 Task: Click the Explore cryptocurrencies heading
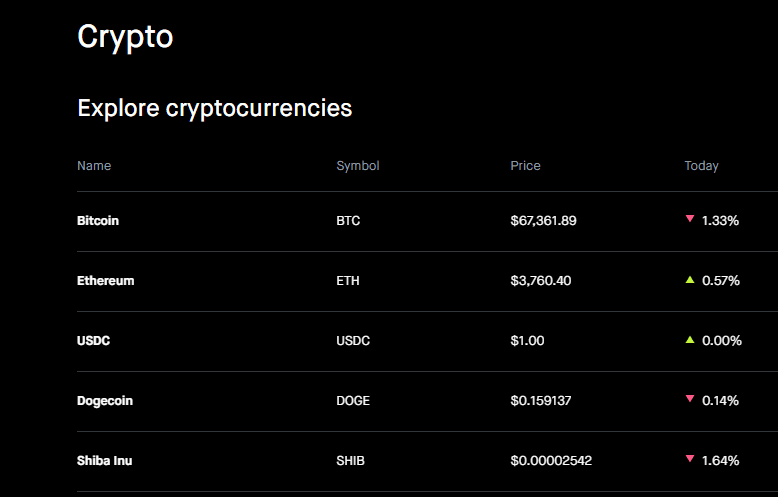[214, 108]
